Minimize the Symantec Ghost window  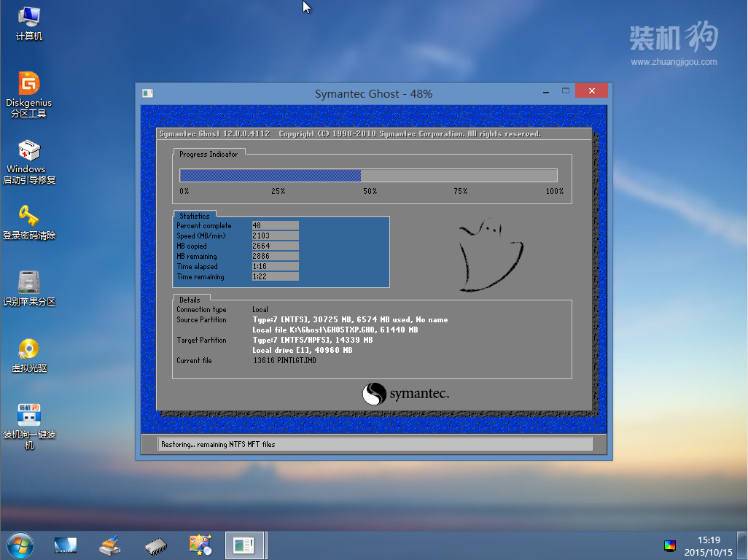coord(545,92)
